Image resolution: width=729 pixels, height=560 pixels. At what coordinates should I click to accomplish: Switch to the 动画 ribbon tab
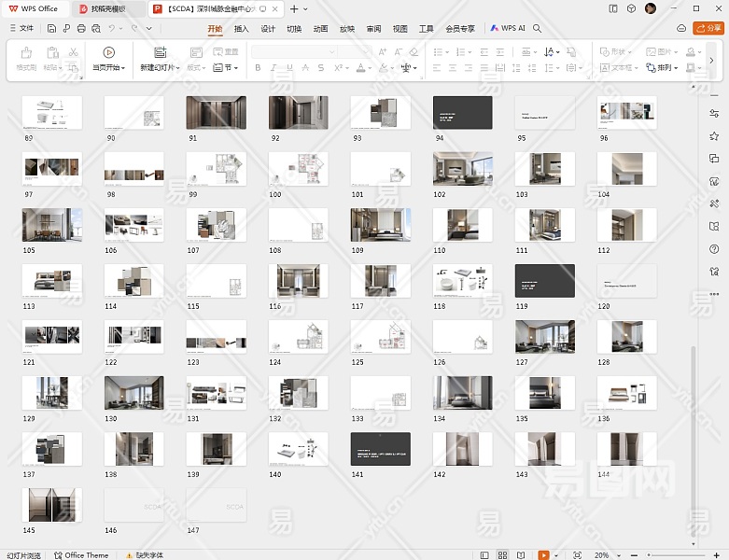coord(320,29)
